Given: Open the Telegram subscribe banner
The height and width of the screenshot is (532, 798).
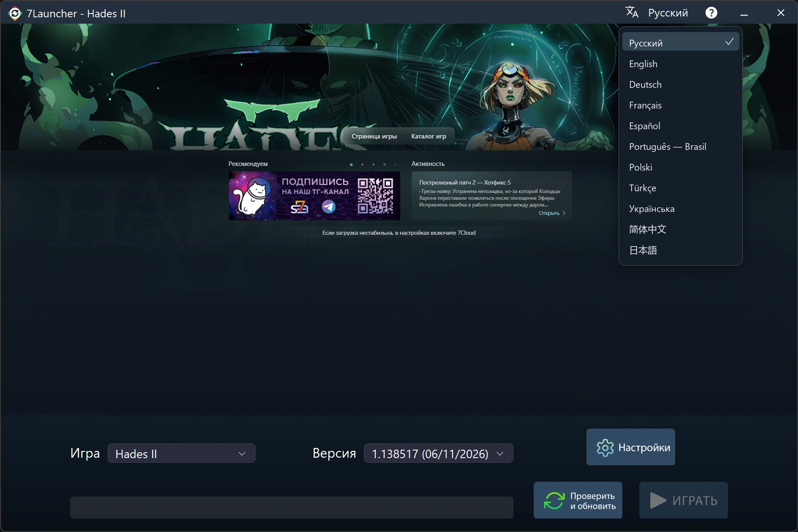Looking at the screenshot, I should [x=315, y=196].
